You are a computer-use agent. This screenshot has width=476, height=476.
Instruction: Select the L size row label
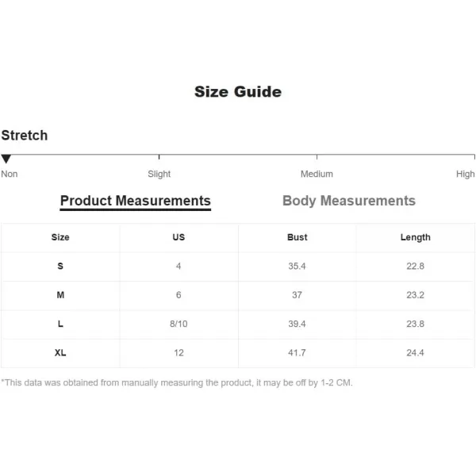[60, 324]
